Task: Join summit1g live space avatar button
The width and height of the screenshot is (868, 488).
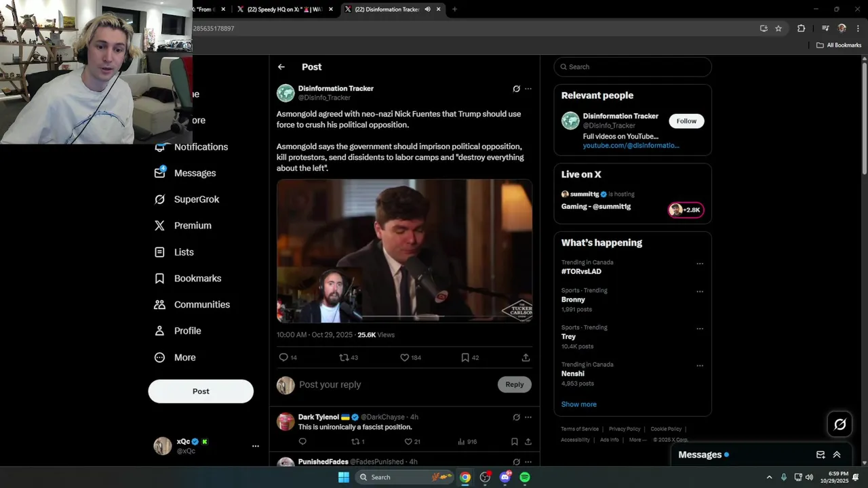Action: tap(686, 210)
